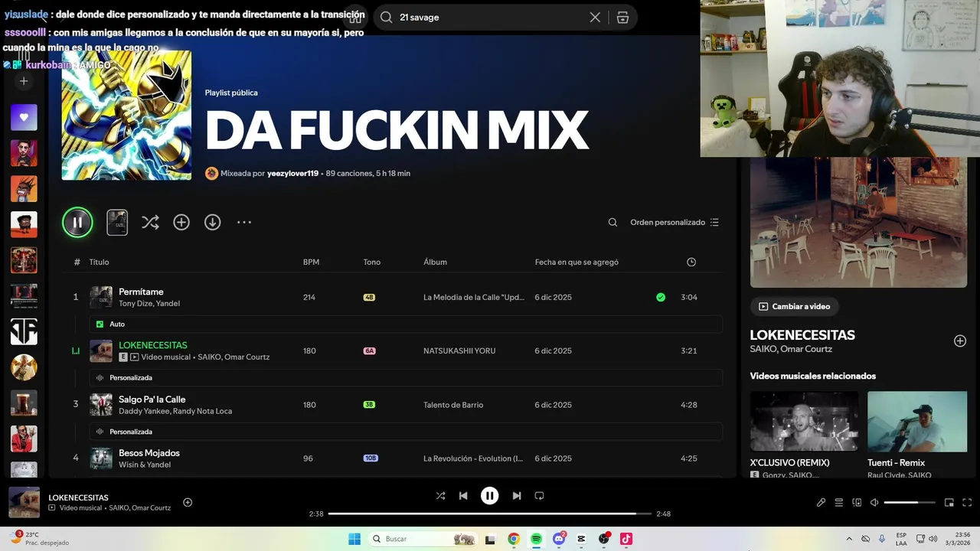The height and width of the screenshot is (551, 980).
Task: Sort tracks by the Álbum column header
Action: [435, 262]
